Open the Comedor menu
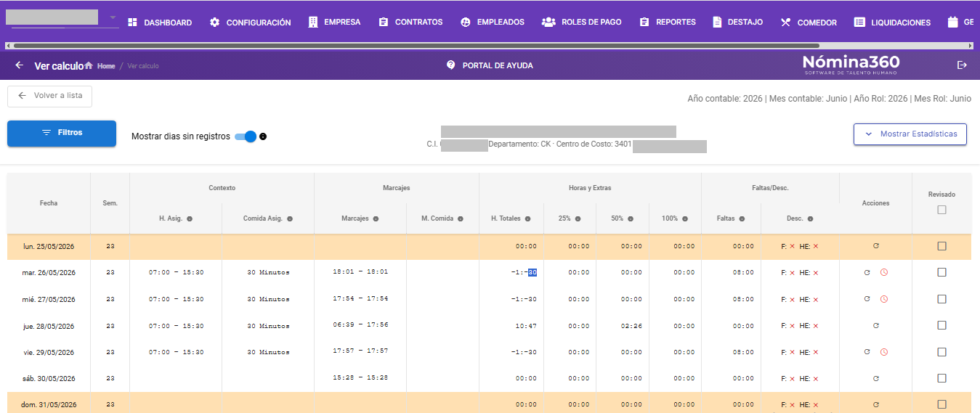This screenshot has height=413, width=980. tap(809, 23)
